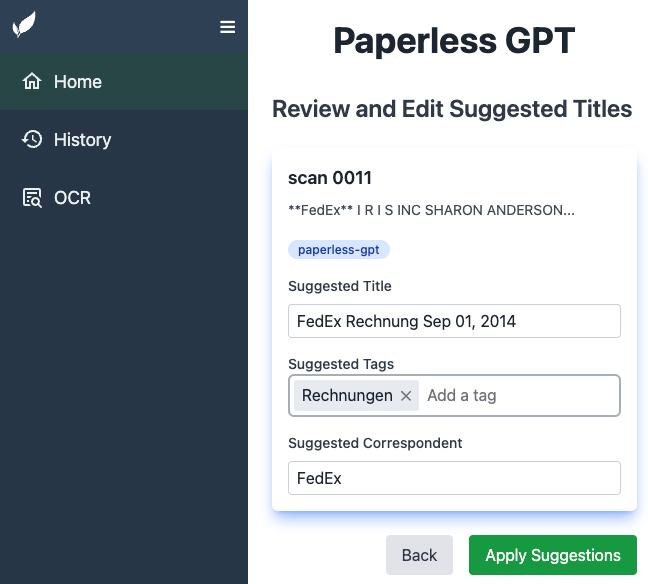Click the document search icon beside OCR
The width and height of the screenshot is (648, 584).
[32, 198]
